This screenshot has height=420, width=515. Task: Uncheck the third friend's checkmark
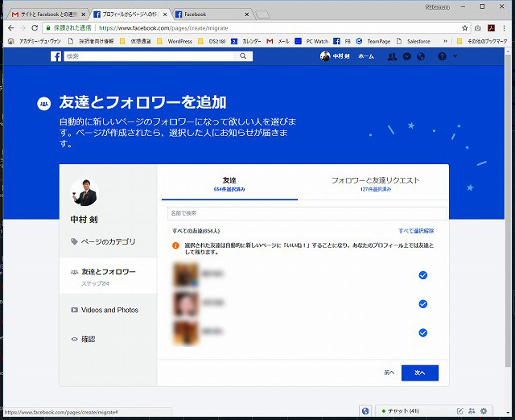coord(422,332)
